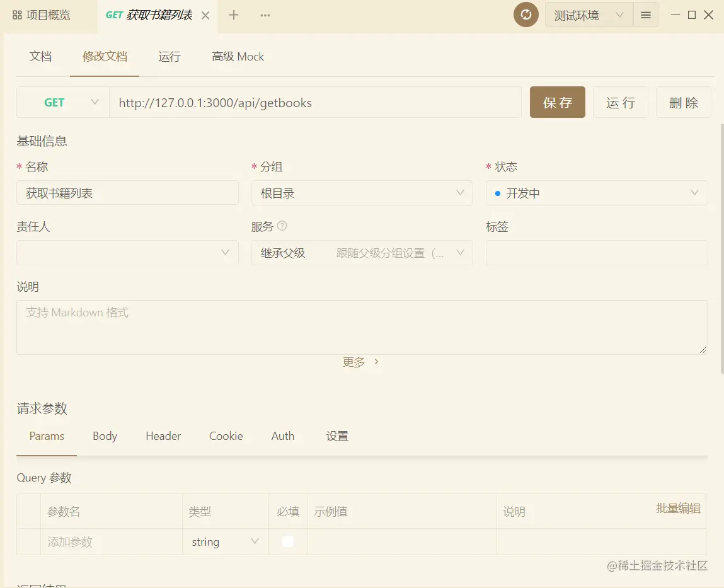Viewport: 724px width, 588px height.
Task: Open the 责任人 dropdown
Action: click(127, 253)
